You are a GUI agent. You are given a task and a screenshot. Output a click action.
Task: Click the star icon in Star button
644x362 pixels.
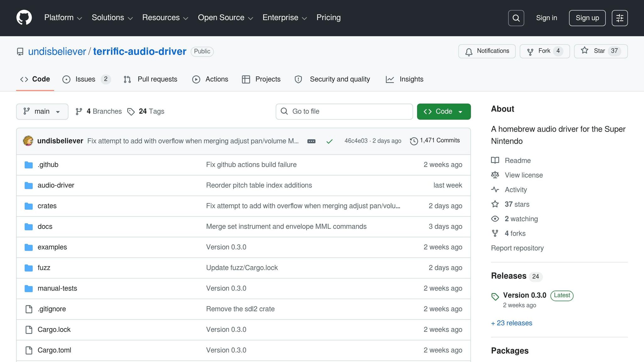[585, 50]
